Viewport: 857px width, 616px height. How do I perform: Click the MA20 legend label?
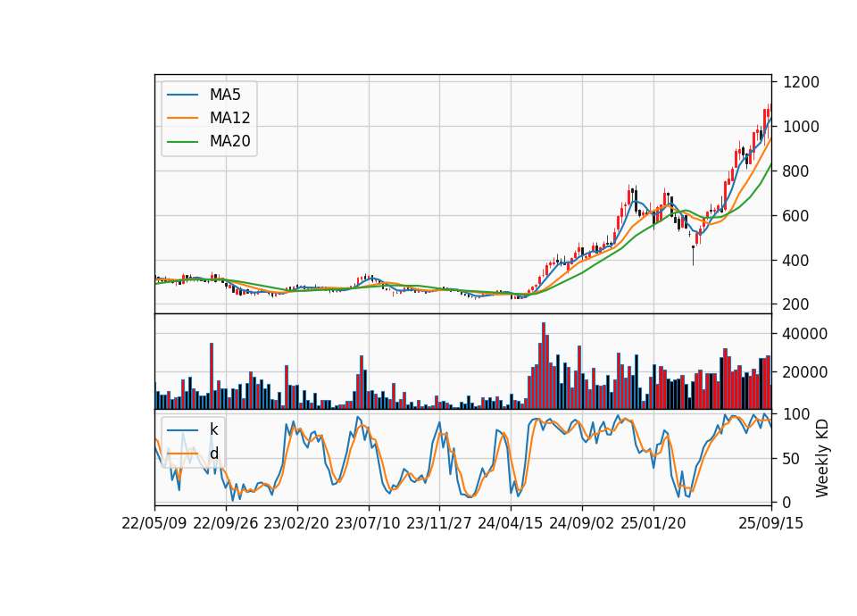[x=229, y=142]
